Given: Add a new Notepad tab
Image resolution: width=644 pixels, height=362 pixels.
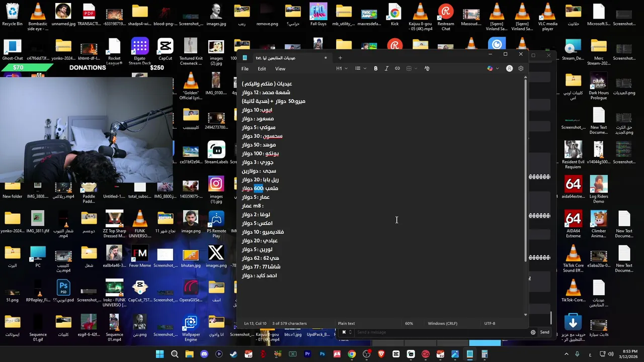Looking at the screenshot, I should [340, 58].
